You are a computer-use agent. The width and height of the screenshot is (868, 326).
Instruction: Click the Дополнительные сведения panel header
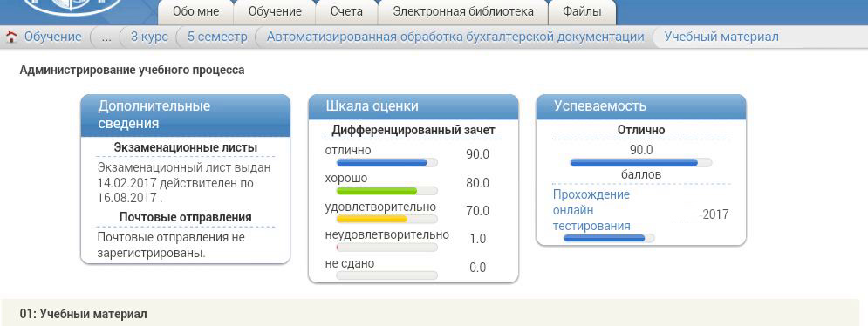tap(186, 115)
